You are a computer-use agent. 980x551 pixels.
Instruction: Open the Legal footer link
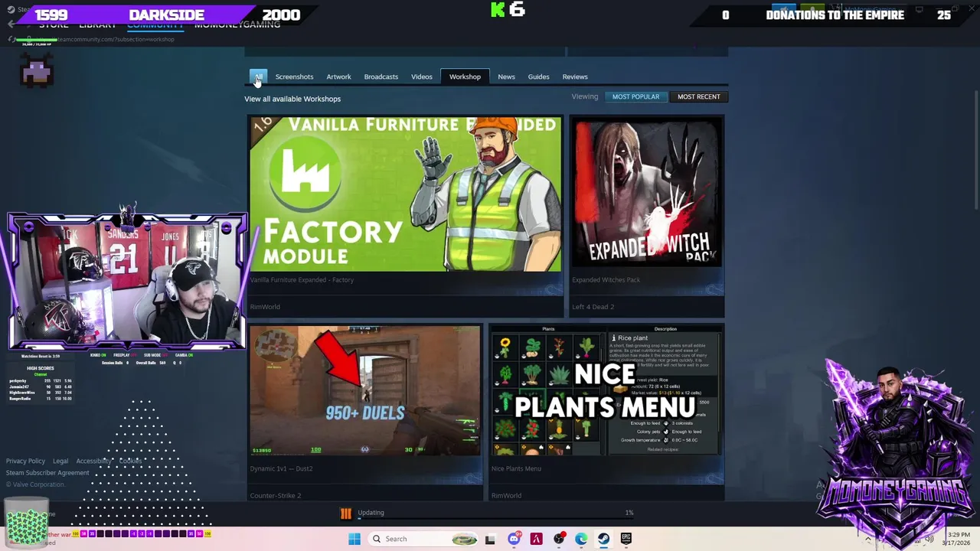click(60, 461)
